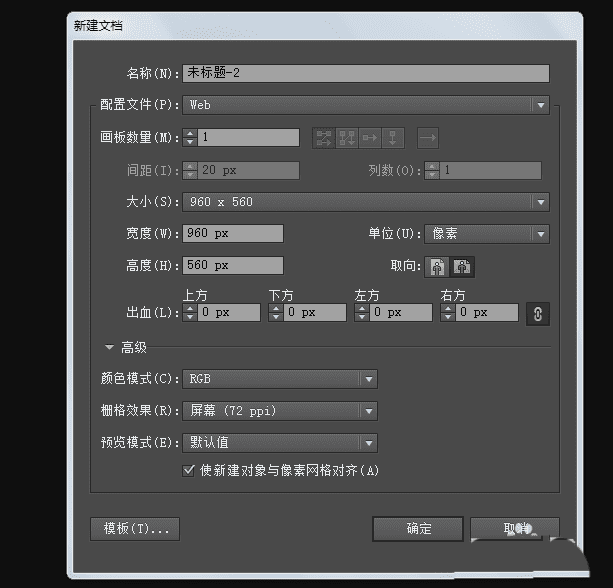Viewport: 613px width, 588px height.
Task: Select arrange by row artboard icon
Action: coord(370,138)
